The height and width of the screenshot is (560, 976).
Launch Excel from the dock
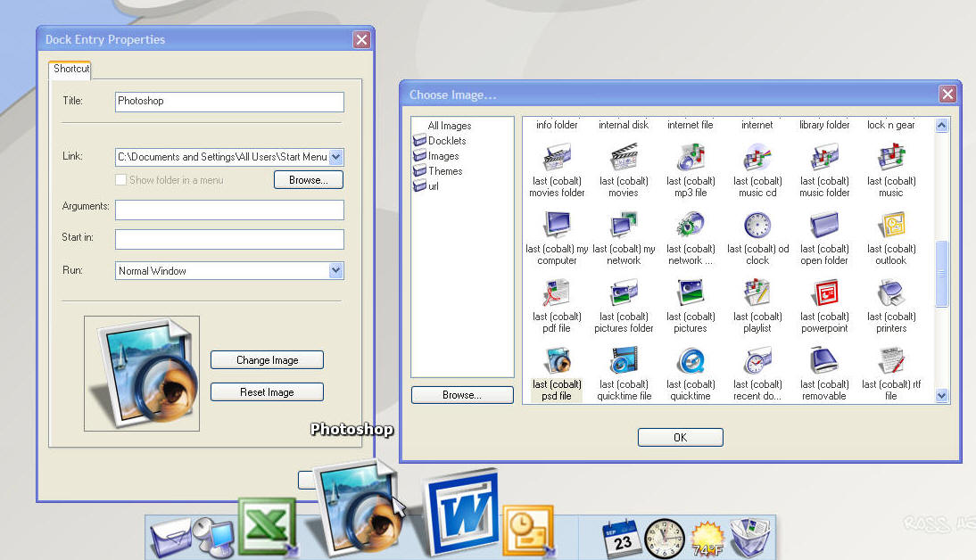tap(268, 526)
